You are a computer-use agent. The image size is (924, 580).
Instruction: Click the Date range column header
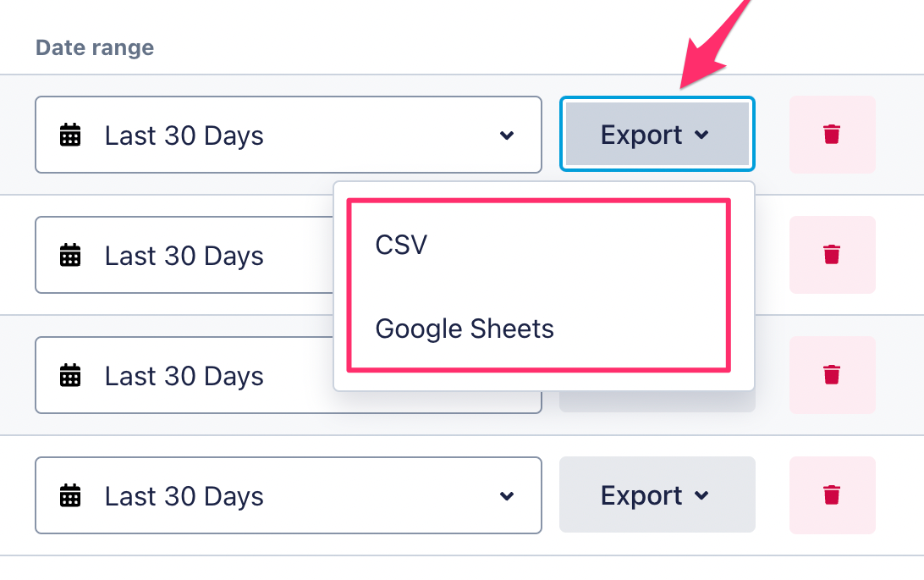tap(95, 47)
